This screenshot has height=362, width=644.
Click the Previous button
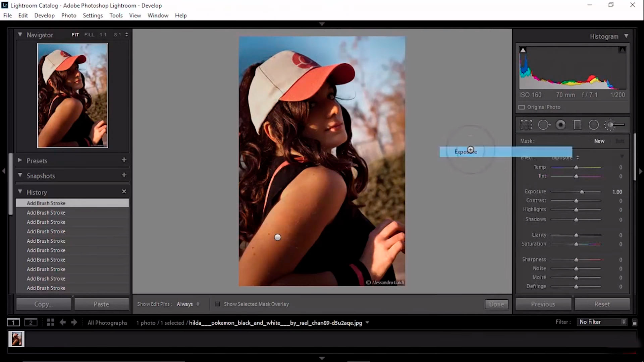click(x=543, y=304)
